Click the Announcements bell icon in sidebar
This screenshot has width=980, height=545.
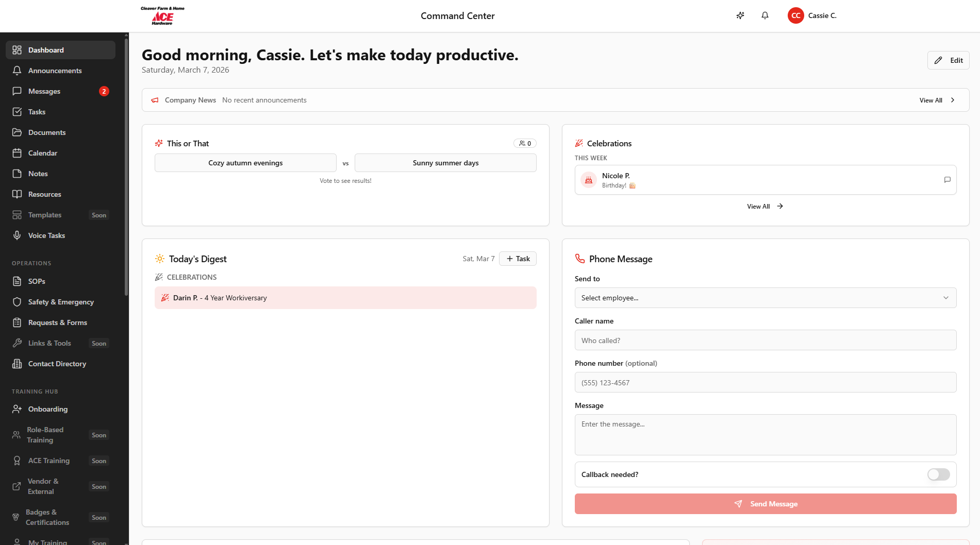pos(17,71)
